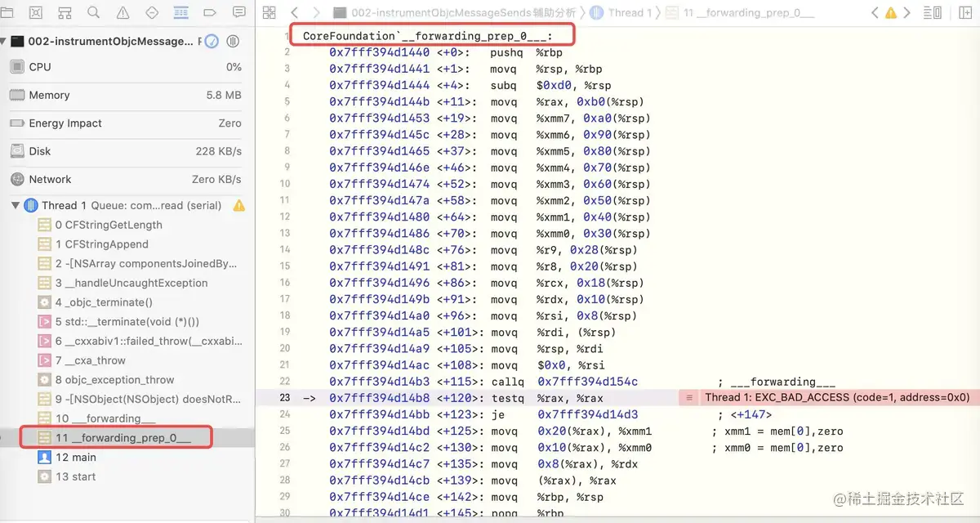Click gutter line number 23
Screen dimensions: 980x523
(284, 398)
